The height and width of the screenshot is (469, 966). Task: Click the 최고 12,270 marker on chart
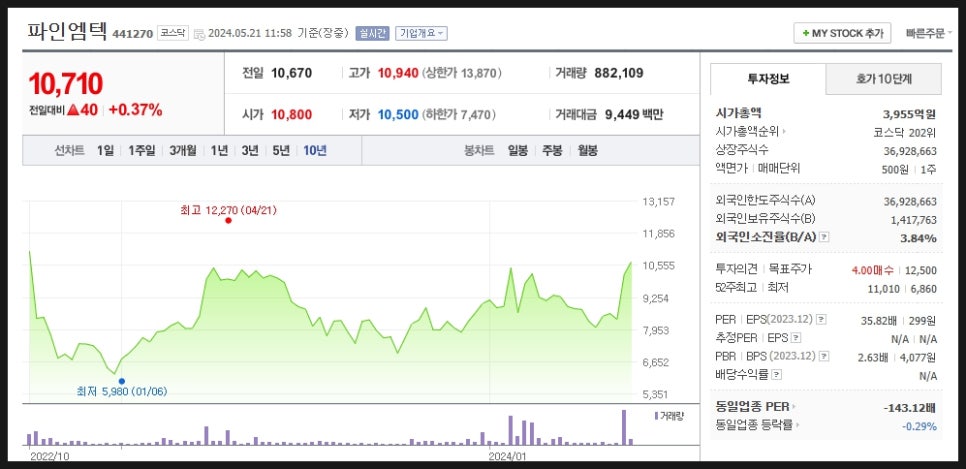click(229, 220)
